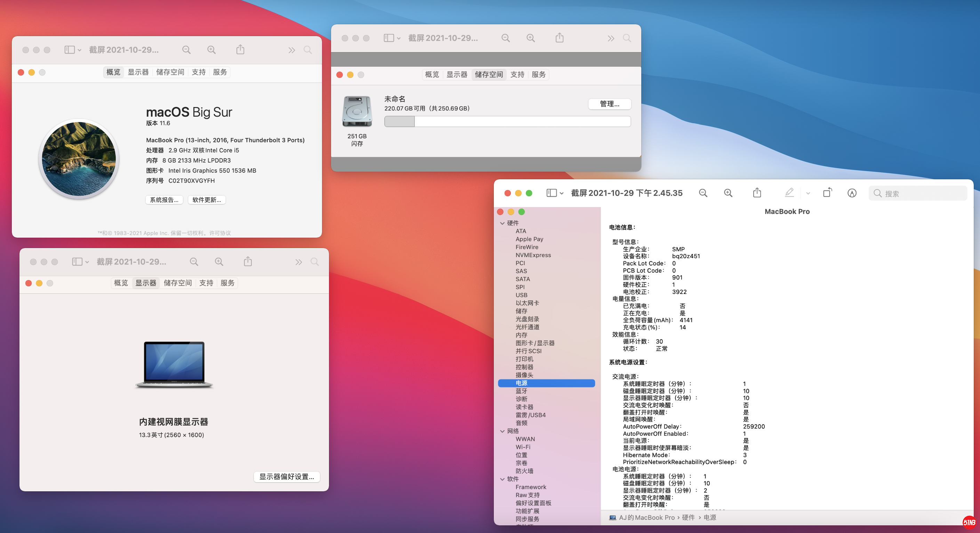Open search in the storage Preview window
Viewport: 980px width, 533px height.
627,38
